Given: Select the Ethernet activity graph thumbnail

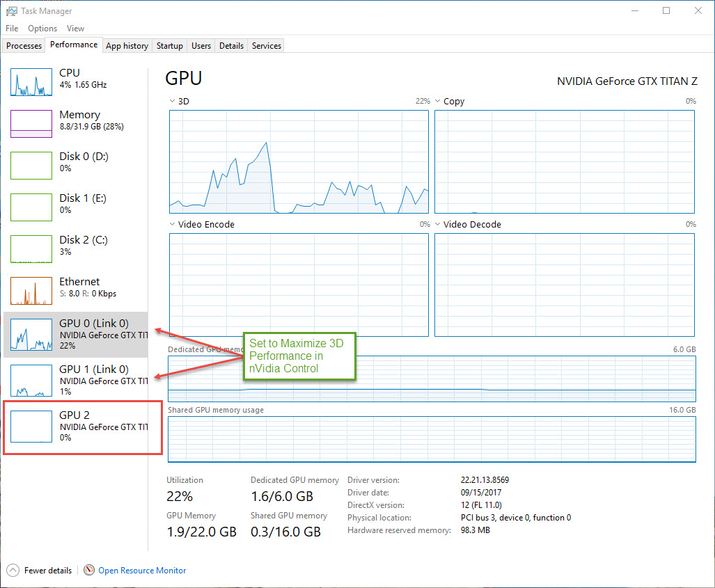Looking at the screenshot, I should (31, 291).
